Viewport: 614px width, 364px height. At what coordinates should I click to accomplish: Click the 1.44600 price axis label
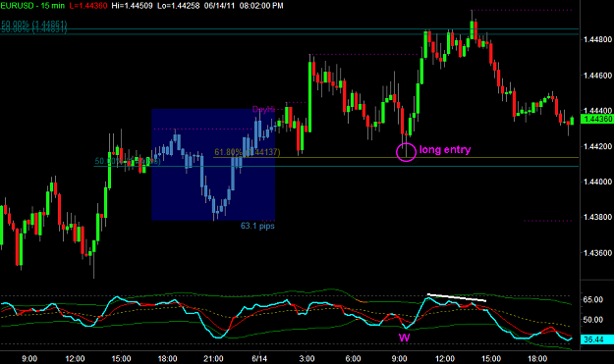pyautogui.click(x=597, y=76)
